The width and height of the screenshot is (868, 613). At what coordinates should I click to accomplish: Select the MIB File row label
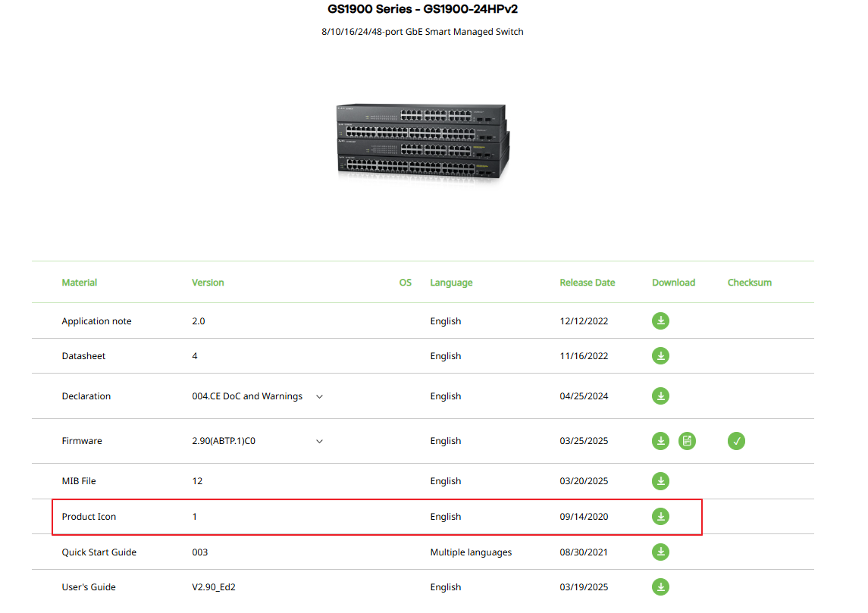79,481
